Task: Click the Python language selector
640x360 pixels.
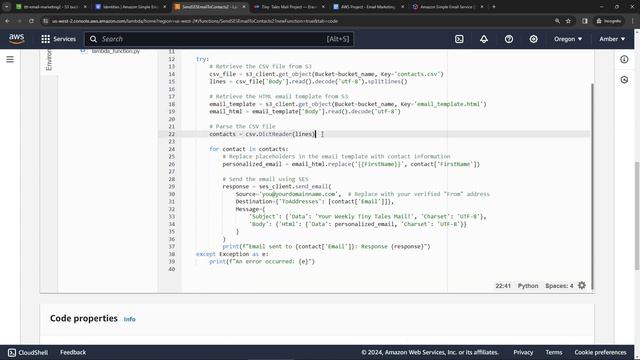Action: [x=528, y=286]
